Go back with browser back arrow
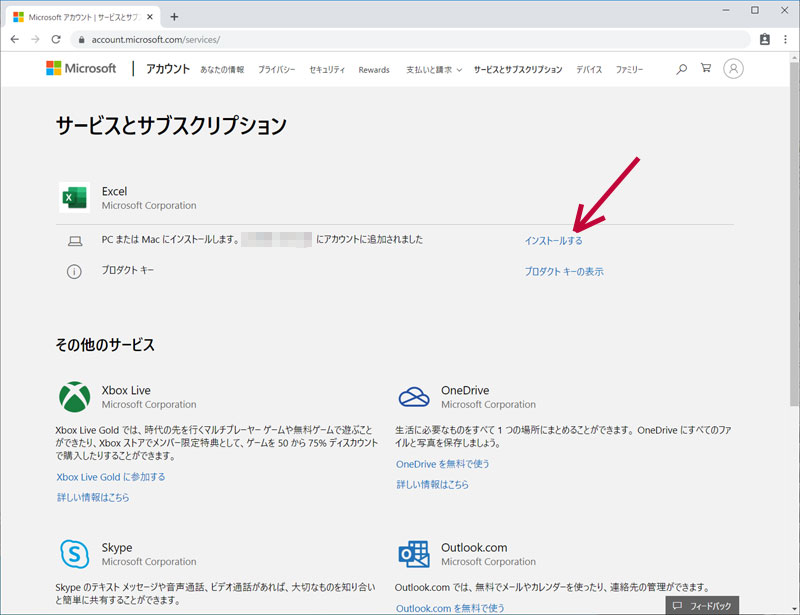 tap(15, 39)
